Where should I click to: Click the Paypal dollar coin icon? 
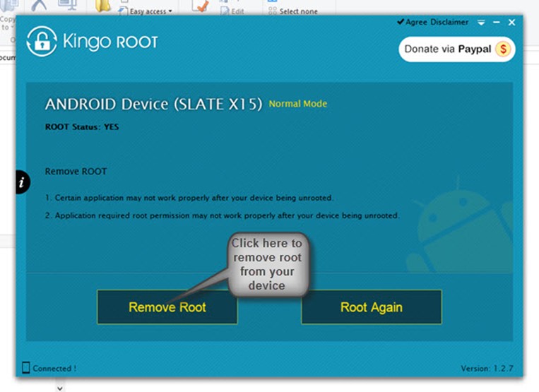click(x=503, y=49)
